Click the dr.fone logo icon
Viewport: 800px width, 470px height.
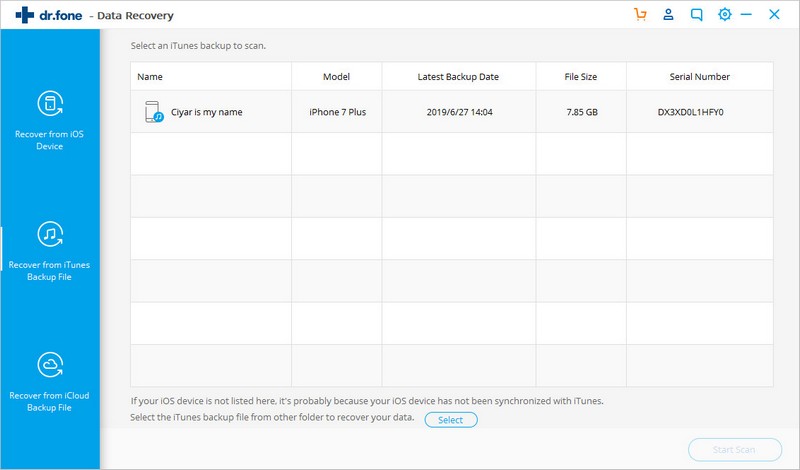tap(24, 15)
